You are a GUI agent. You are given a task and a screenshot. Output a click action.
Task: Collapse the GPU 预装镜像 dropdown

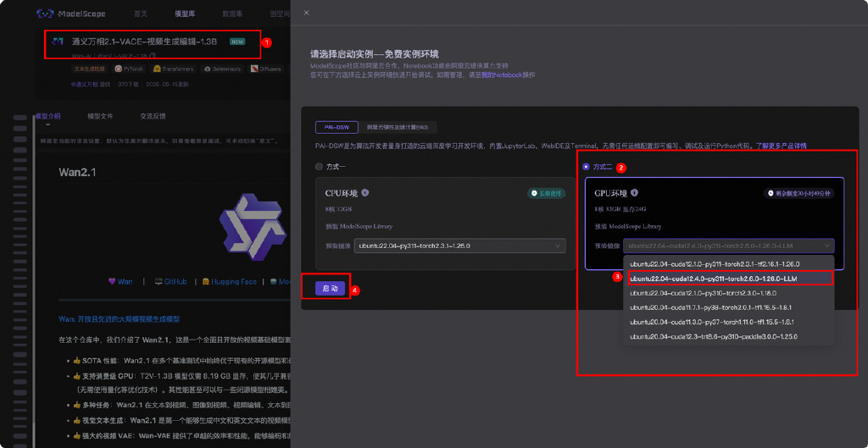coord(728,246)
